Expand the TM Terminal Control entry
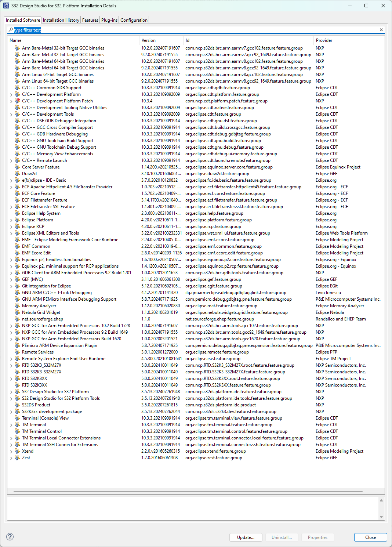The image size is (392, 547). point(11,431)
